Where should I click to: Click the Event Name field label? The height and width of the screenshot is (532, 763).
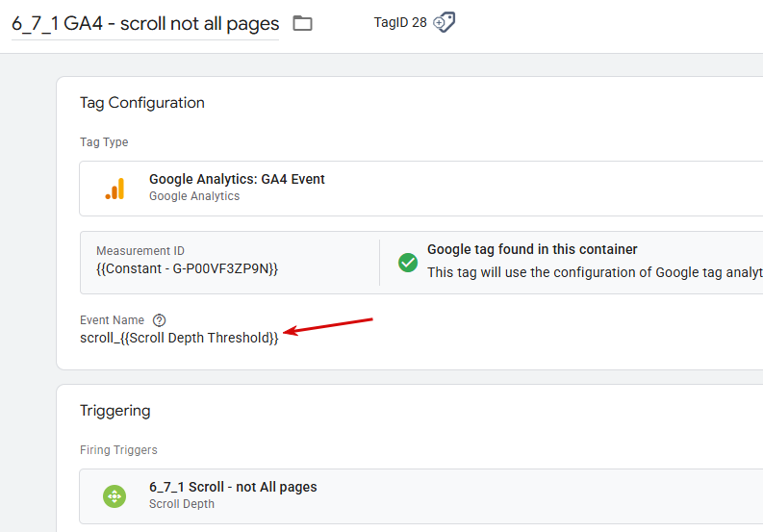tap(112, 320)
